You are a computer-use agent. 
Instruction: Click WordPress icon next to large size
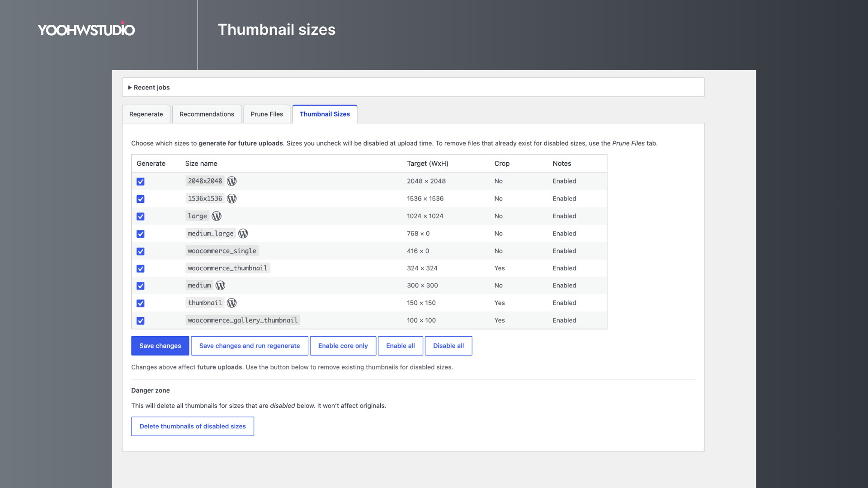coord(217,216)
